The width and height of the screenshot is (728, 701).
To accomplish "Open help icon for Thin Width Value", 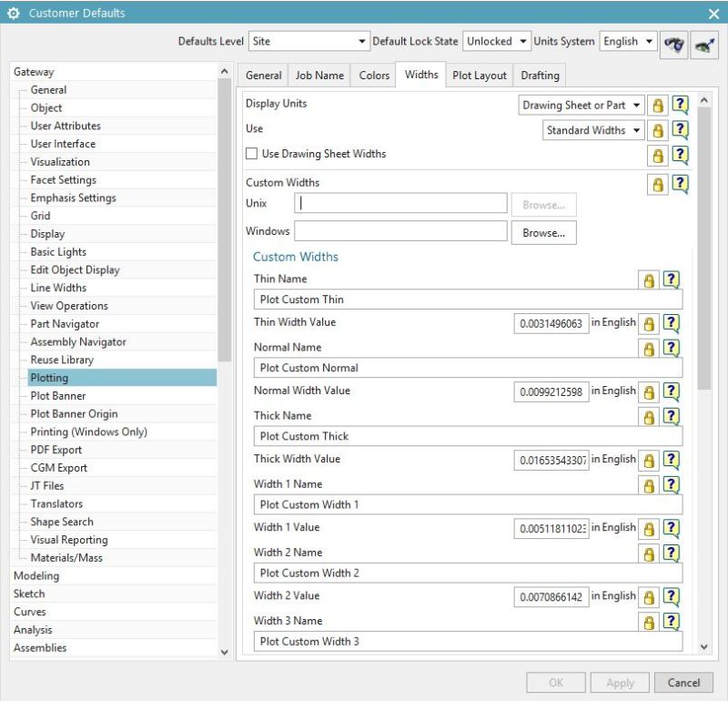I will pos(672,323).
